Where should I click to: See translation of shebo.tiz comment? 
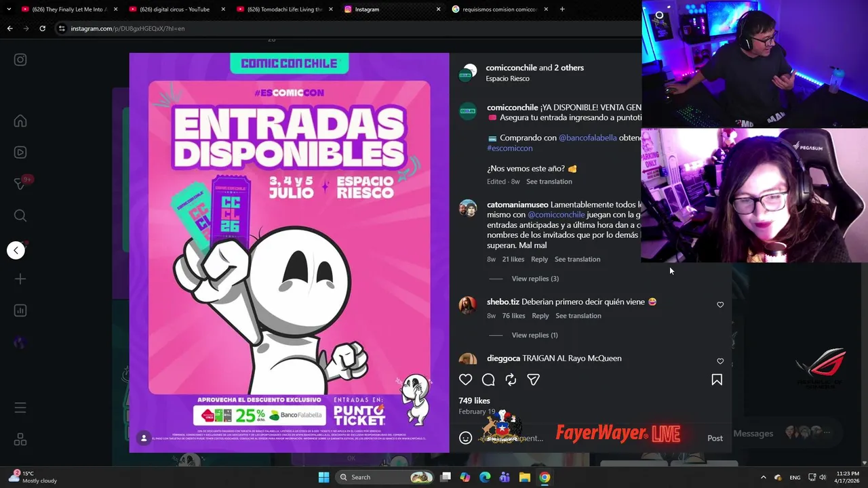tap(578, 316)
